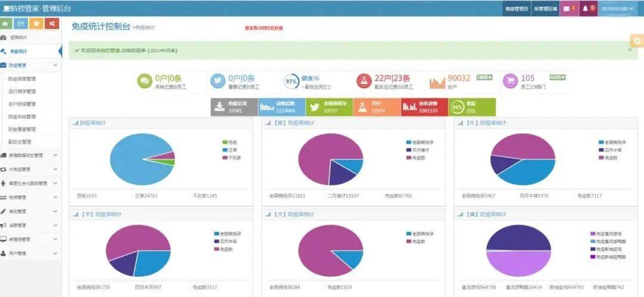Click 所管理区域 in the top bar
Viewport: 644px width, 297px height.
coord(546,8)
